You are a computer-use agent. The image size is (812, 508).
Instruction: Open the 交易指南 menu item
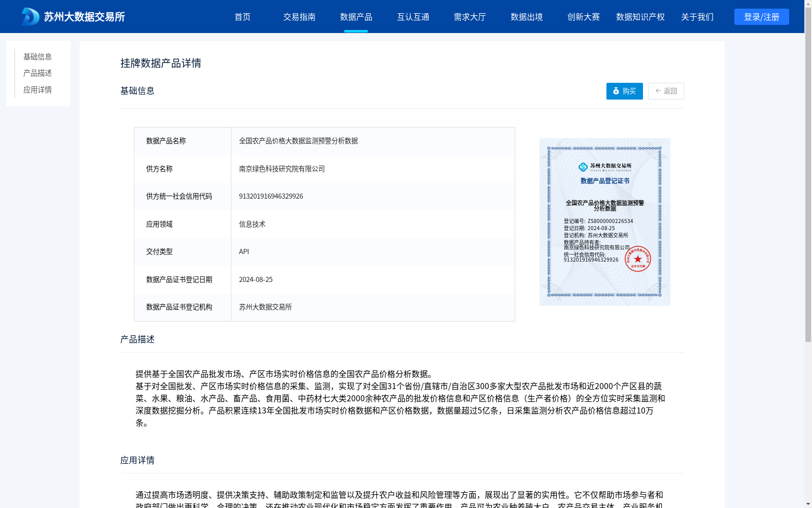click(x=299, y=17)
